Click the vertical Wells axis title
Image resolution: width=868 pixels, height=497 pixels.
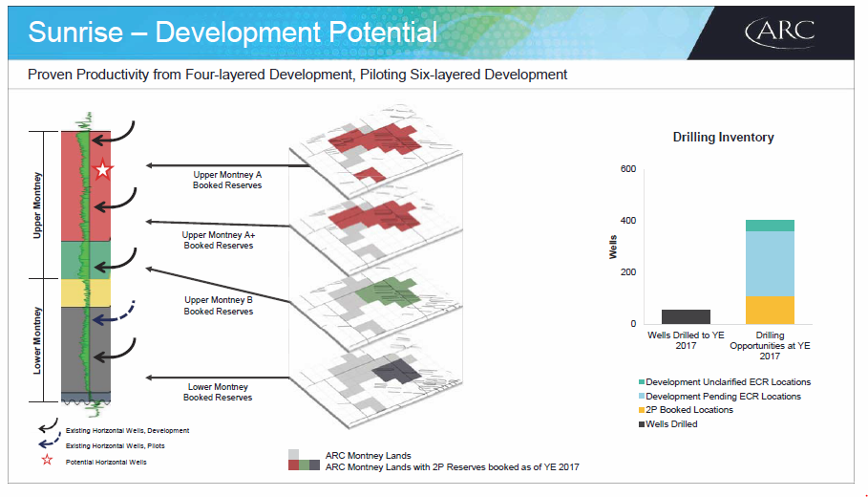(x=613, y=248)
